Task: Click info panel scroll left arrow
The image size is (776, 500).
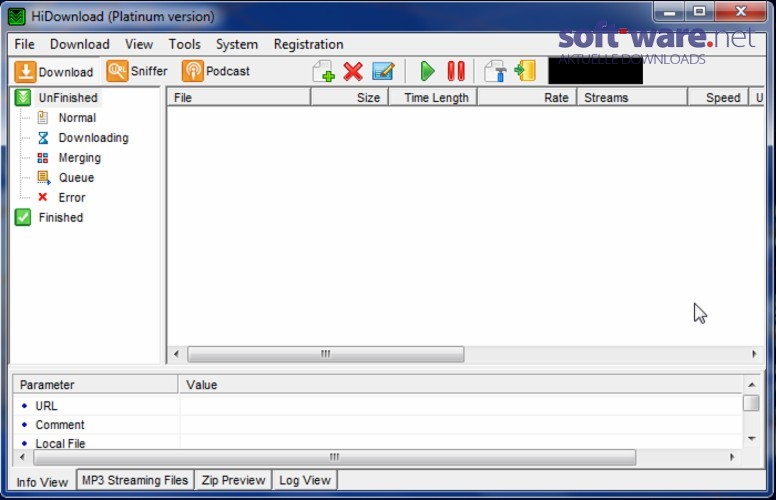Action: pyautogui.click(x=22, y=457)
